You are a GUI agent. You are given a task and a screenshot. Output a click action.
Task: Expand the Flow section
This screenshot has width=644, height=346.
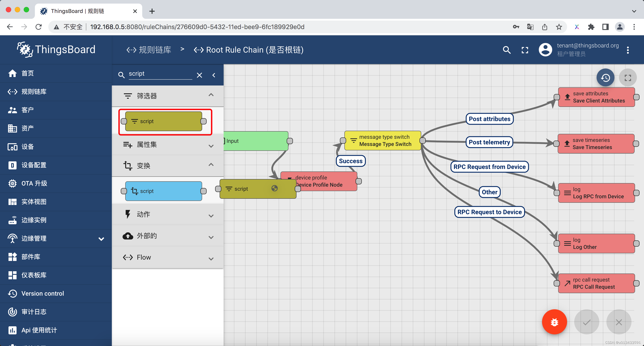[x=167, y=257]
